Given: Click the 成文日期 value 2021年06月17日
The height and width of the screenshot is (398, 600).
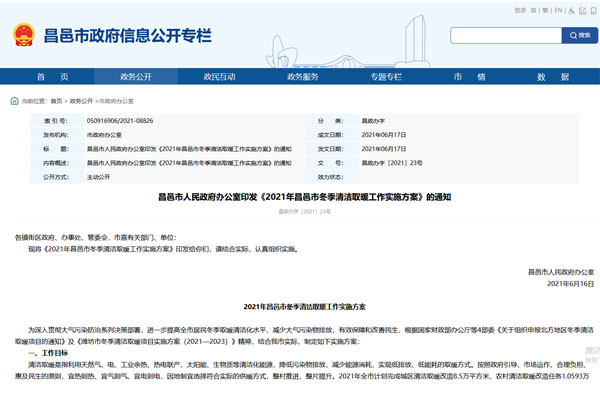Looking at the screenshot, I should click(384, 135).
